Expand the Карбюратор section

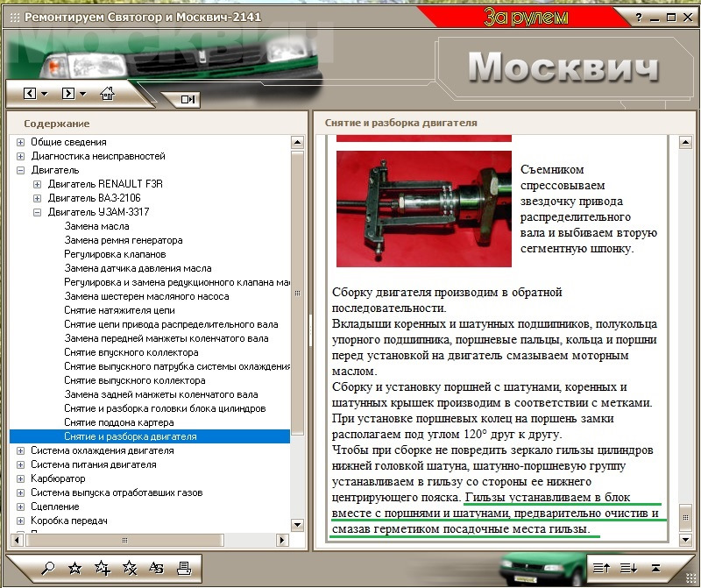pos(20,478)
